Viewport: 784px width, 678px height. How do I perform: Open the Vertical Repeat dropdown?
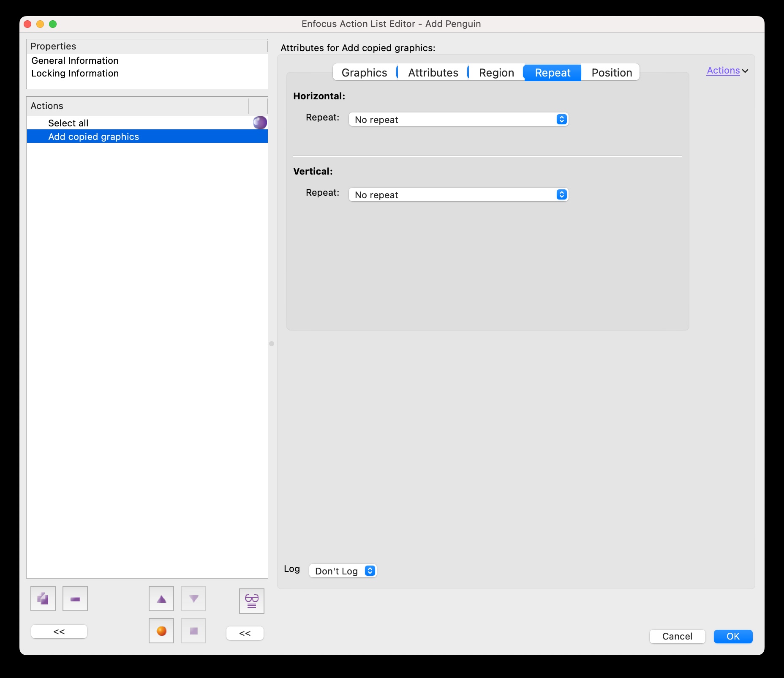click(x=458, y=195)
